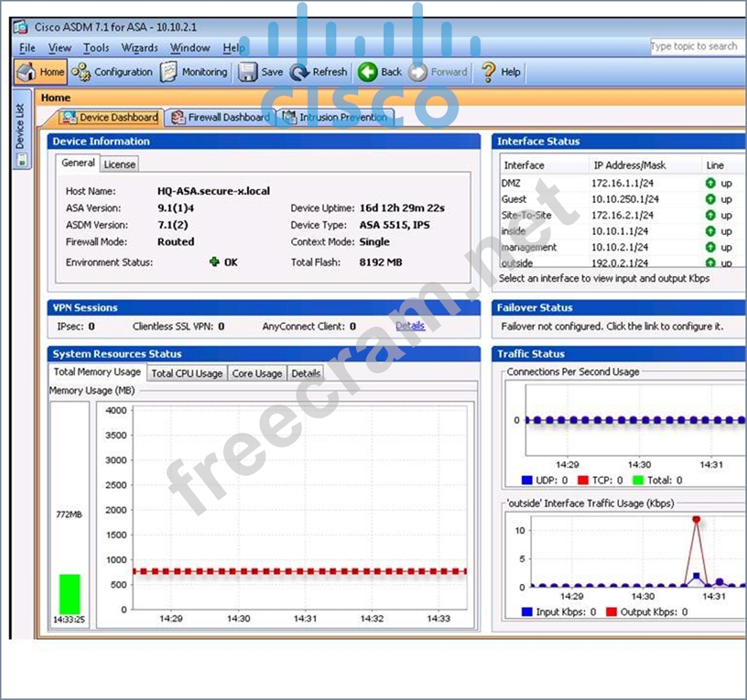Click the green memory usage bar
The width and height of the screenshot is (747, 700).
click(x=70, y=593)
